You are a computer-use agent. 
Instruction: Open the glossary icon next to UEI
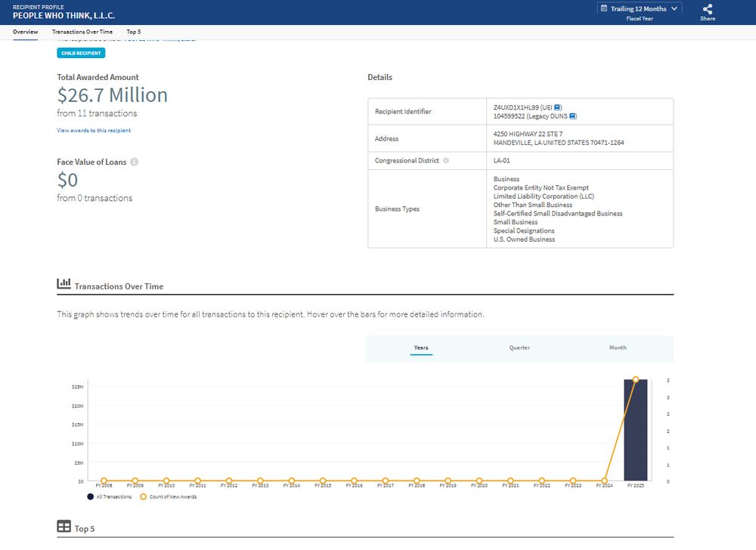(557, 107)
